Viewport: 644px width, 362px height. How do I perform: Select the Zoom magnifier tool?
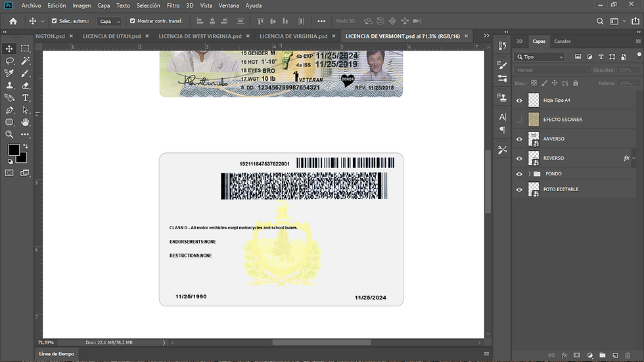point(9,134)
